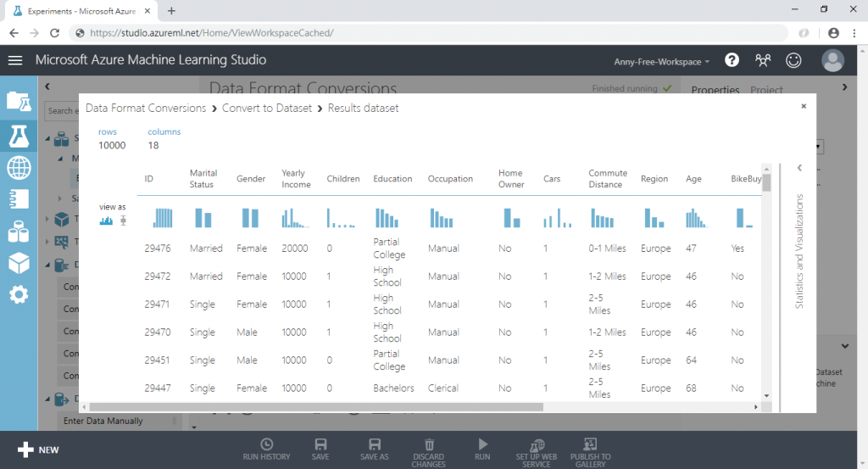Click the Run History button
Viewport: 868px width, 469px height.
click(x=266, y=449)
